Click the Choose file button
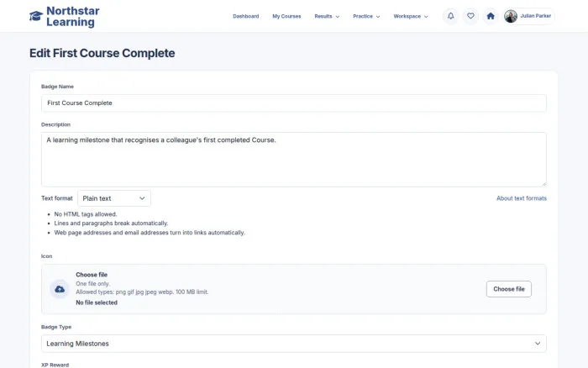Viewport: 588px width, 368px height. pos(509,289)
